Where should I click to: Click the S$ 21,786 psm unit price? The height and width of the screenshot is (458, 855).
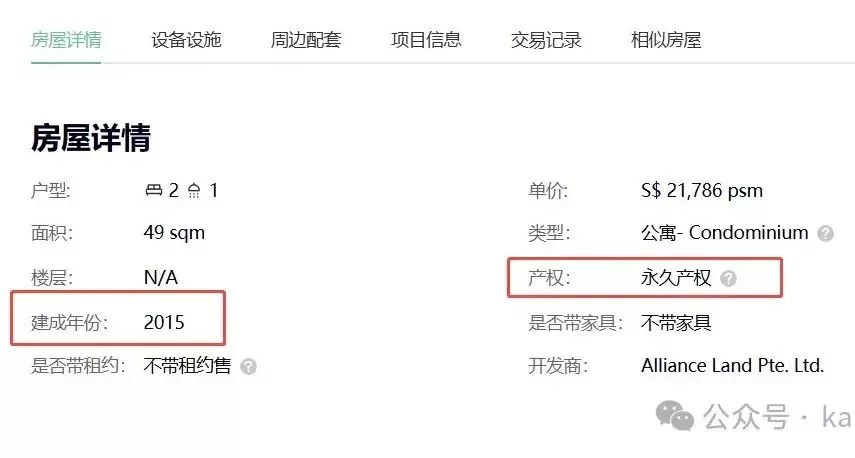(702, 190)
